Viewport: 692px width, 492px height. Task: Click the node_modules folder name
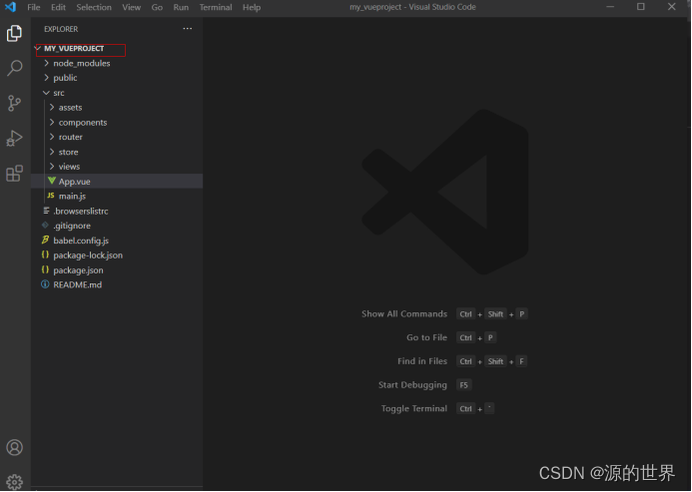[82, 63]
